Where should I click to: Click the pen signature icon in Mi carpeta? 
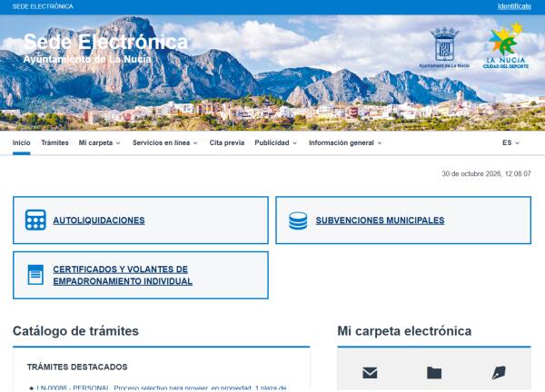click(x=499, y=373)
